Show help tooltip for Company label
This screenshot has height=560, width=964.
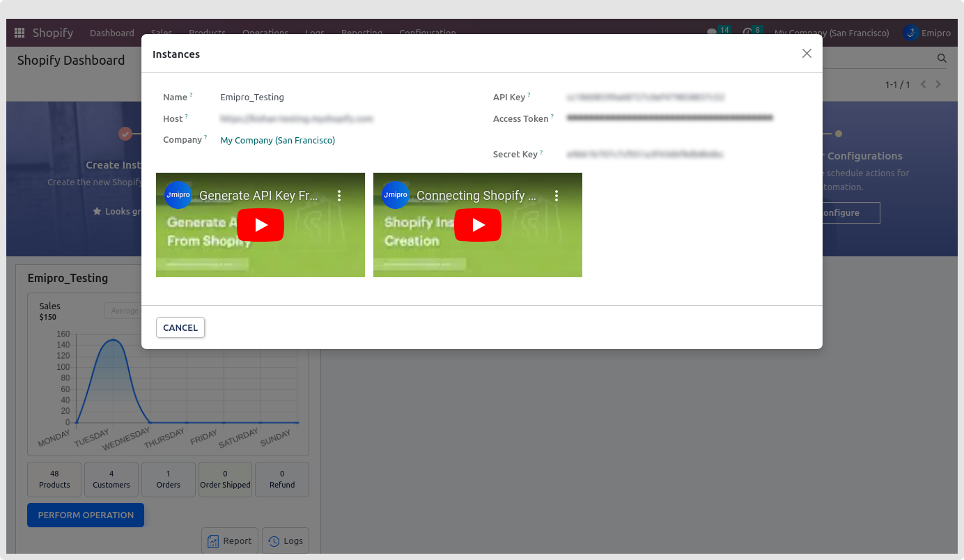point(205,137)
